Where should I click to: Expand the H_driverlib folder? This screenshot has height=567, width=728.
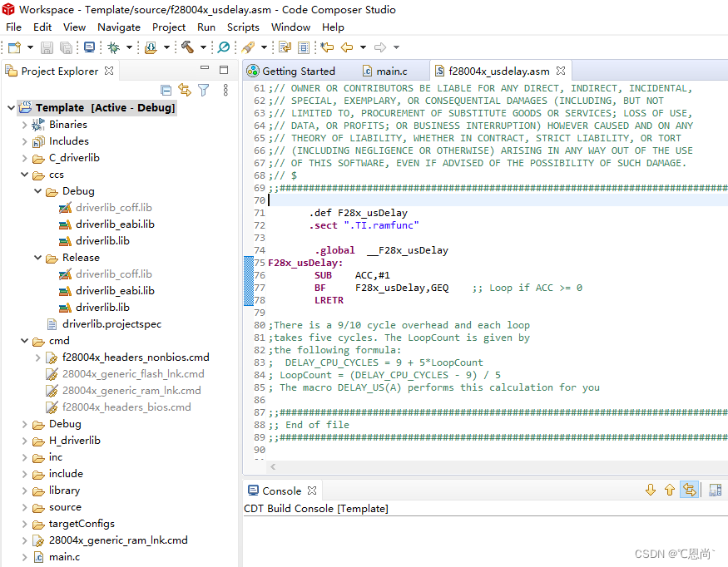25,441
